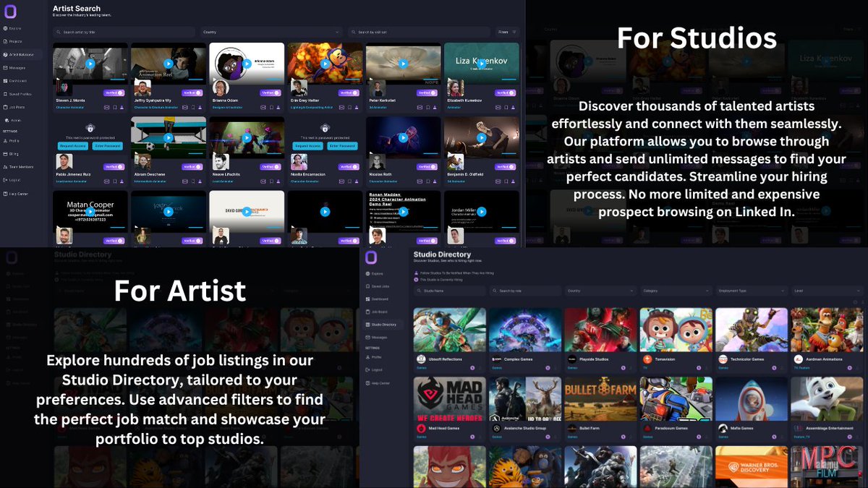
Task: Play Nicolas Roth's reel video
Action: 403,138
